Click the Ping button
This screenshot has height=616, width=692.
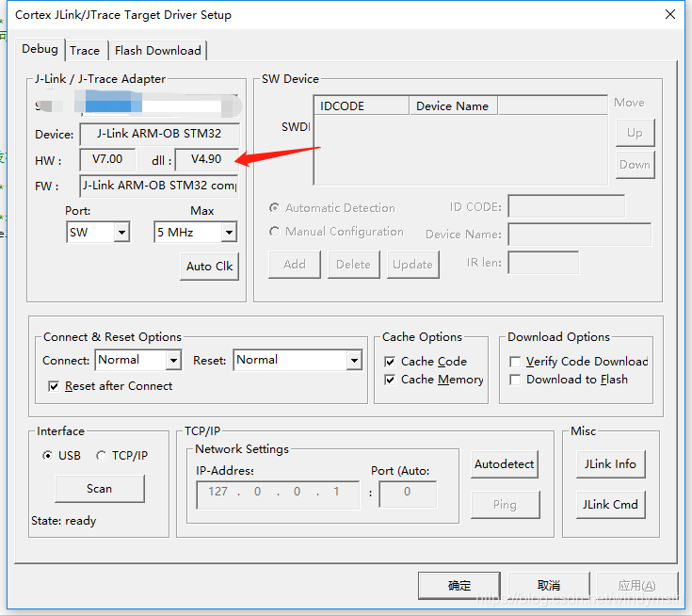(506, 505)
